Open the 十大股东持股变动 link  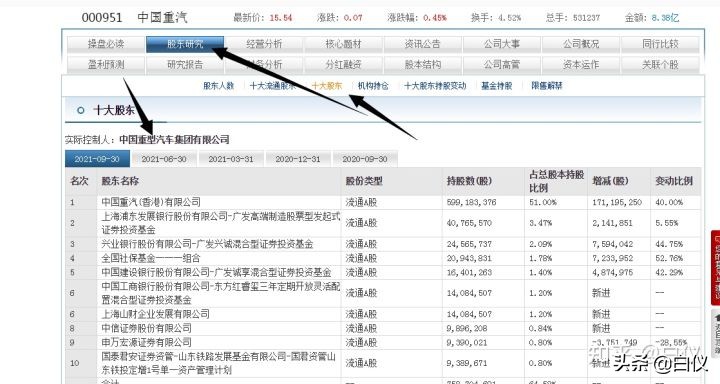coord(435,85)
